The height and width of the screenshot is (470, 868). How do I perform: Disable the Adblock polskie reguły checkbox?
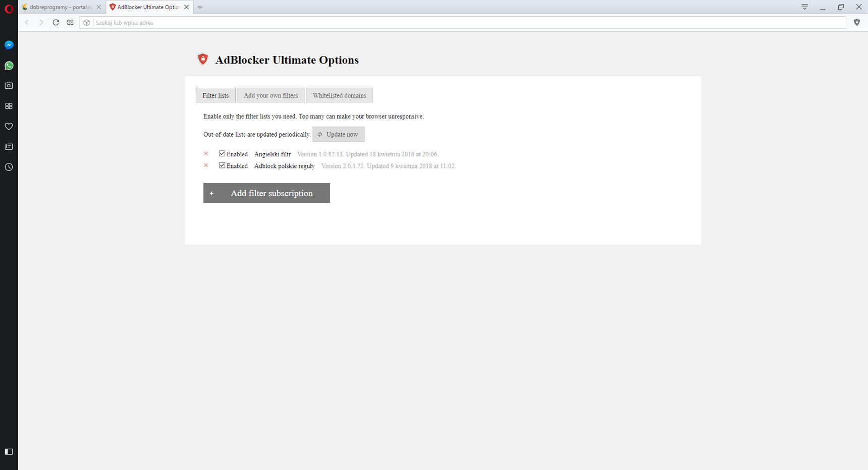click(222, 165)
